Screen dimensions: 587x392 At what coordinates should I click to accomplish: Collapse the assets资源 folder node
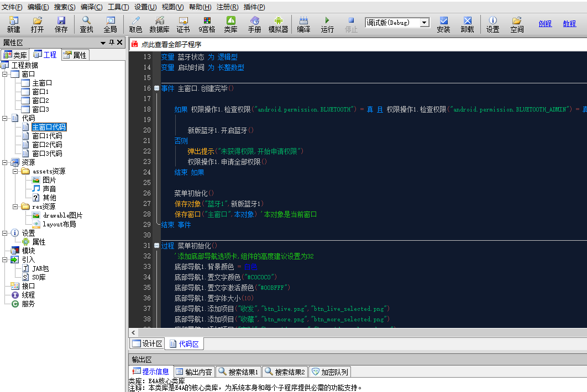[x=15, y=171]
